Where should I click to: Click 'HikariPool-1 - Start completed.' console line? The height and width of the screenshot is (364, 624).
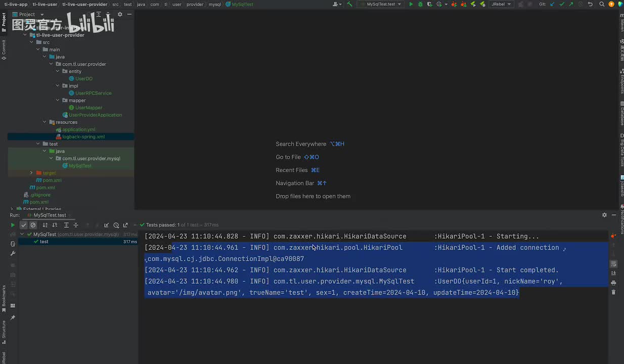tap(499, 270)
